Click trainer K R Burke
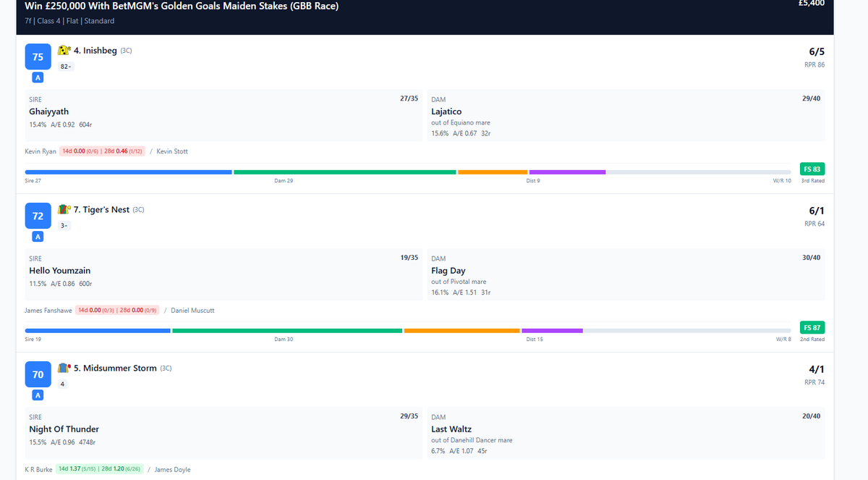The height and width of the screenshot is (480, 868). (38, 469)
